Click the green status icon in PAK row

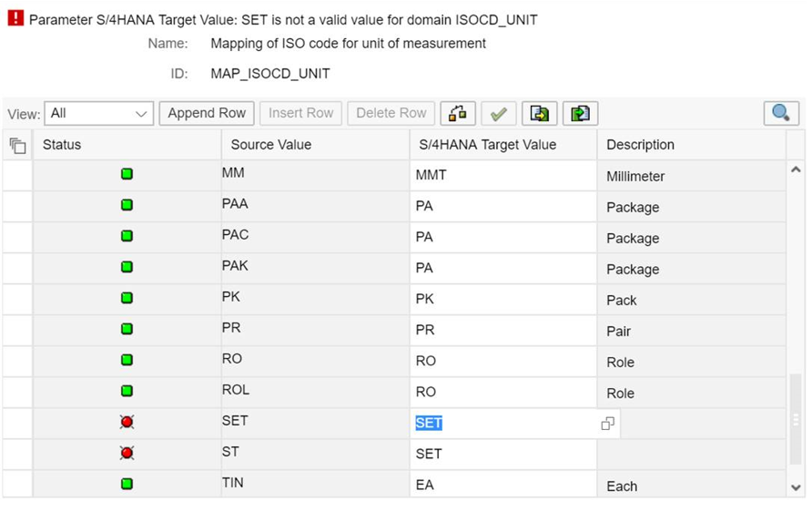click(x=127, y=267)
